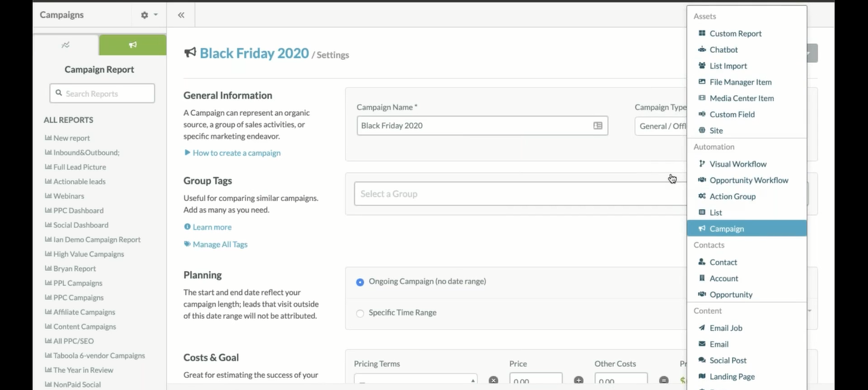Viewport: 868px width, 390px height.
Task: Collapse the sidebar with the double-chevron icon
Action: click(181, 15)
